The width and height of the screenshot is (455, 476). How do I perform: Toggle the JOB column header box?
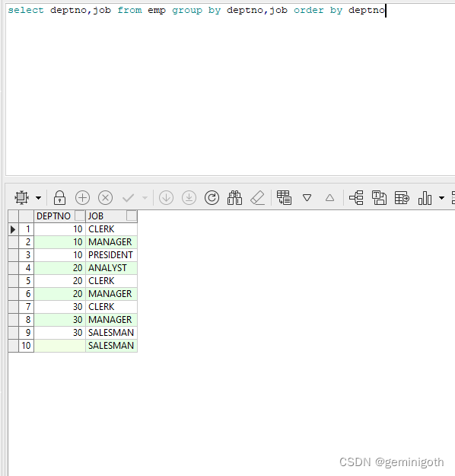(x=132, y=216)
